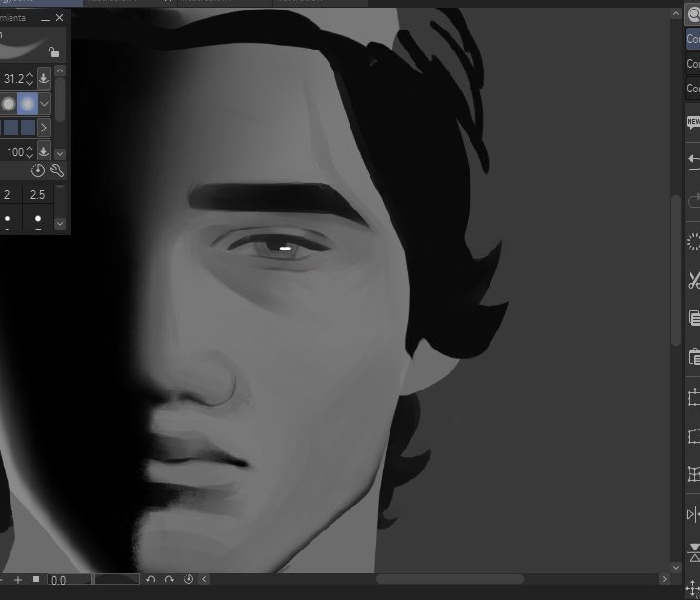Click the canvas vertical scrollbar up arrow
Viewport: 700px width, 600px height.
676,14
